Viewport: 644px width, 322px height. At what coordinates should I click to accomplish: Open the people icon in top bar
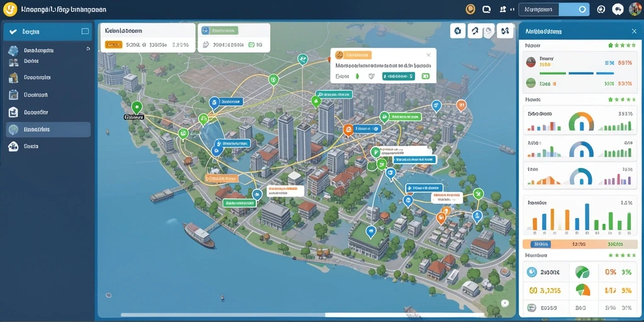(503, 9)
